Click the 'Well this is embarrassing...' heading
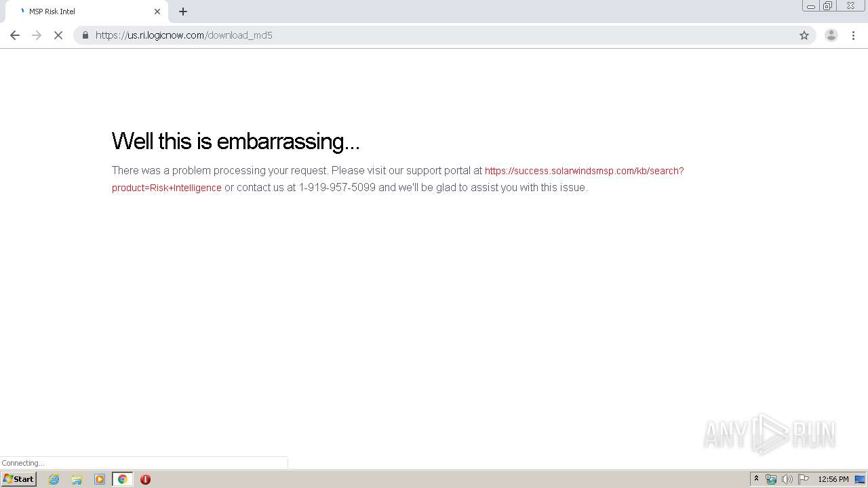The image size is (868, 488). click(x=235, y=141)
